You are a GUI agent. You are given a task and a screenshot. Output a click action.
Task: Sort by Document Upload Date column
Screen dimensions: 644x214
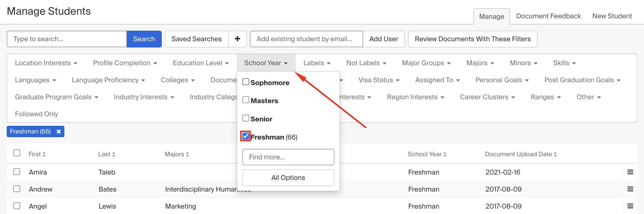tap(521, 154)
